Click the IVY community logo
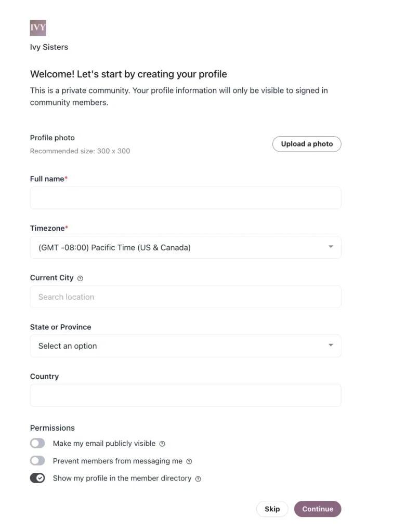 pyautogui.click(x=38, y=28)
